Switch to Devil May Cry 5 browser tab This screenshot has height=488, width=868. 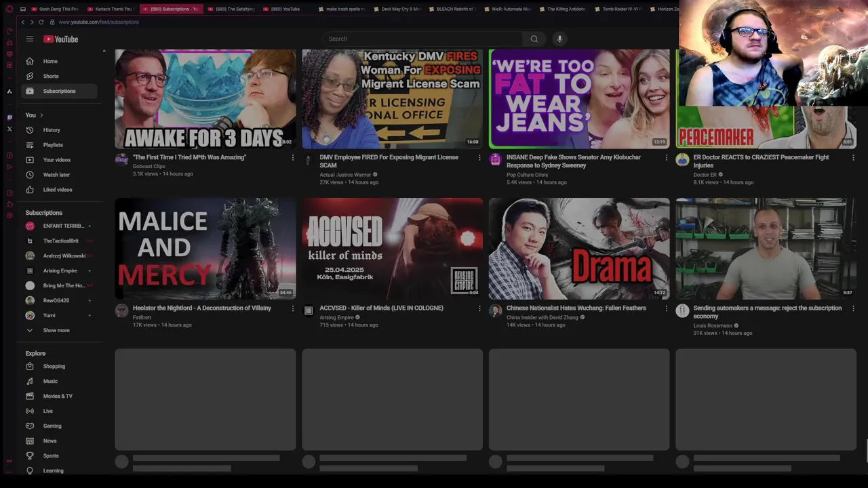coord(397,9)
